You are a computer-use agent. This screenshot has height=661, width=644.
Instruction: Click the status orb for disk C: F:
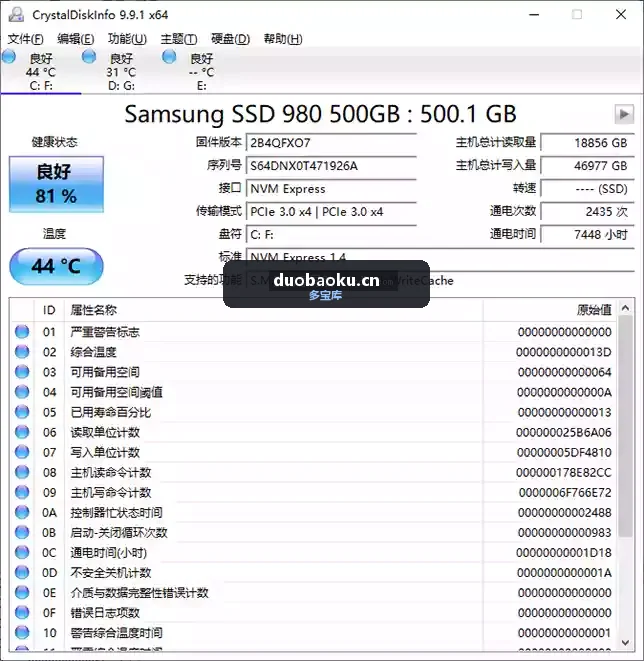[x=9, y=56]
